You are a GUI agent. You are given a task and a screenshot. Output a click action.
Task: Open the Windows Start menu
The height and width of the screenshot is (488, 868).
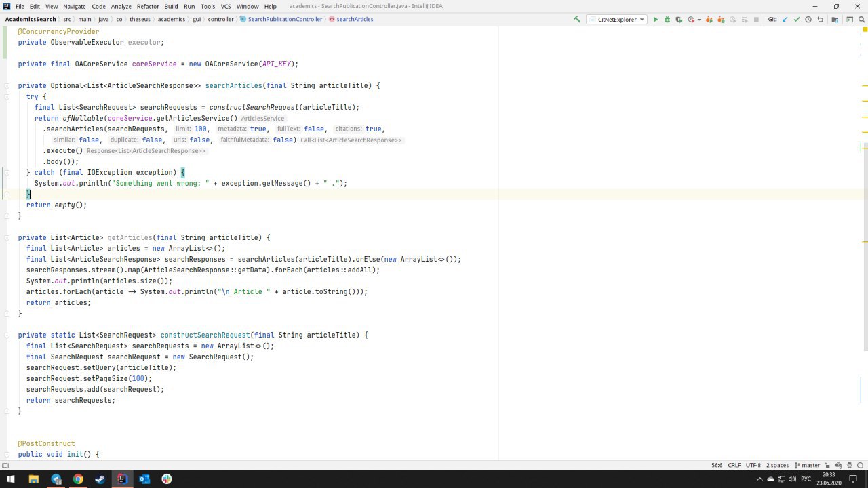[11, 479]
